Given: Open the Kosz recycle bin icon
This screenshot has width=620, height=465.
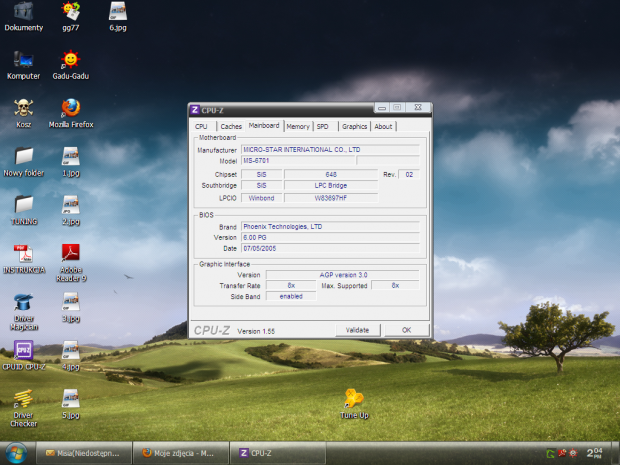Looking at the screenshot, I should click(23, 108).
